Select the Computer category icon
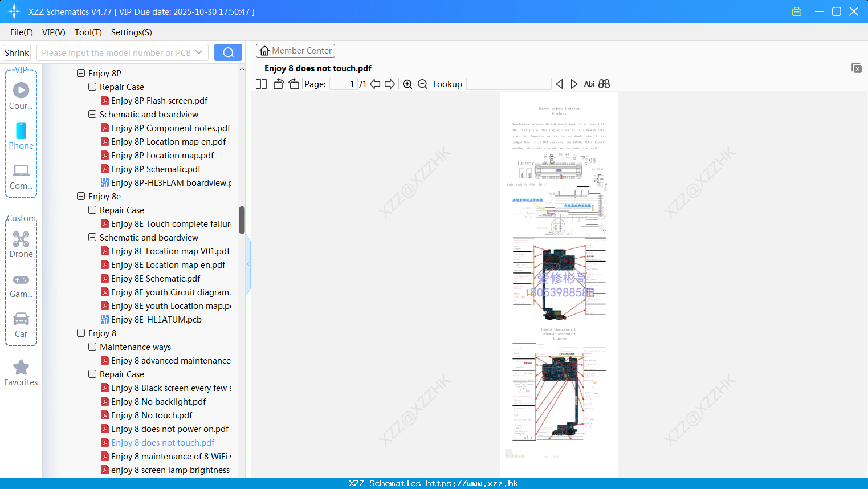Viewport: 868px width, 489px height. click(x=21, y=176)
